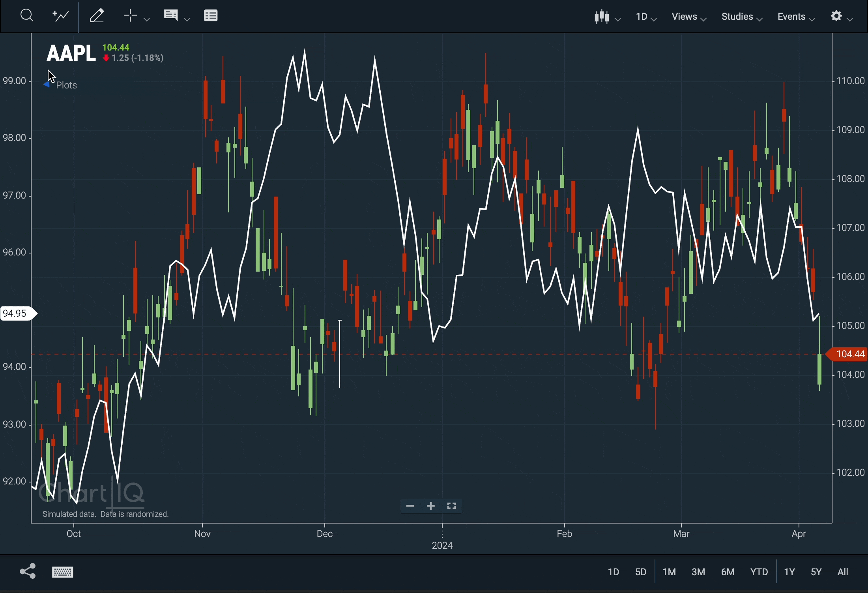
Task: Click the 99.00 left axis label
Action: (14, 81)
